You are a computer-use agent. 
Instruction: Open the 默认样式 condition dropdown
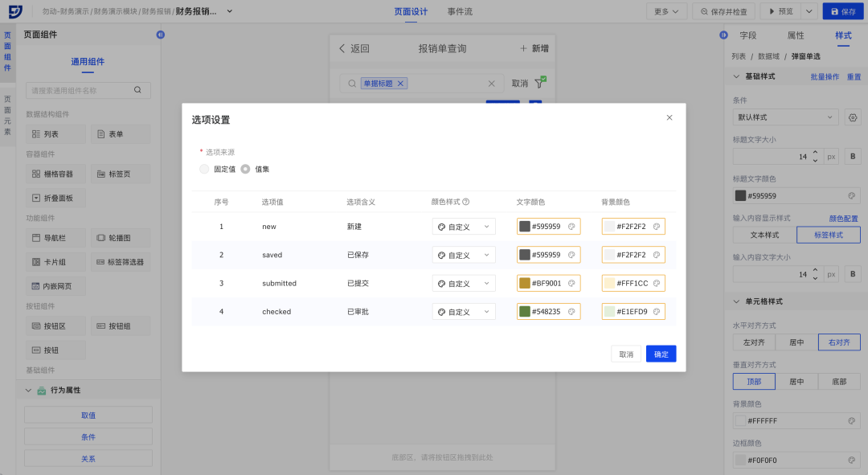point(786,117)
